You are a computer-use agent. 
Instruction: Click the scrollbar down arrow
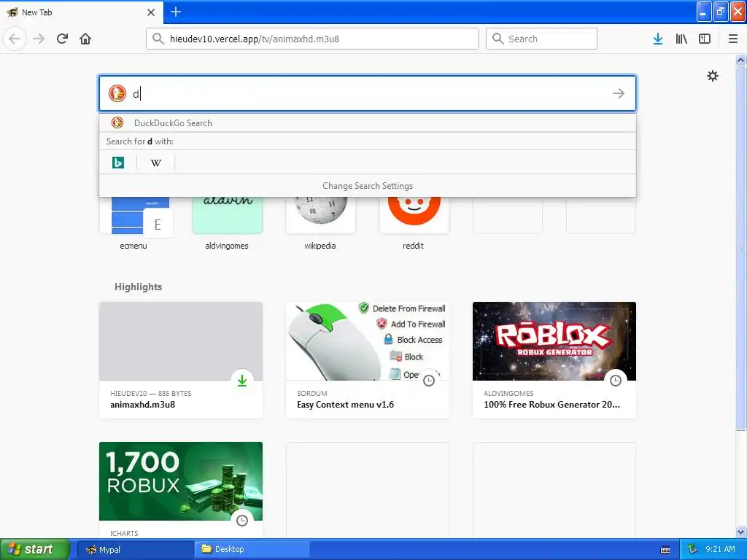click(x=740, y=532)
